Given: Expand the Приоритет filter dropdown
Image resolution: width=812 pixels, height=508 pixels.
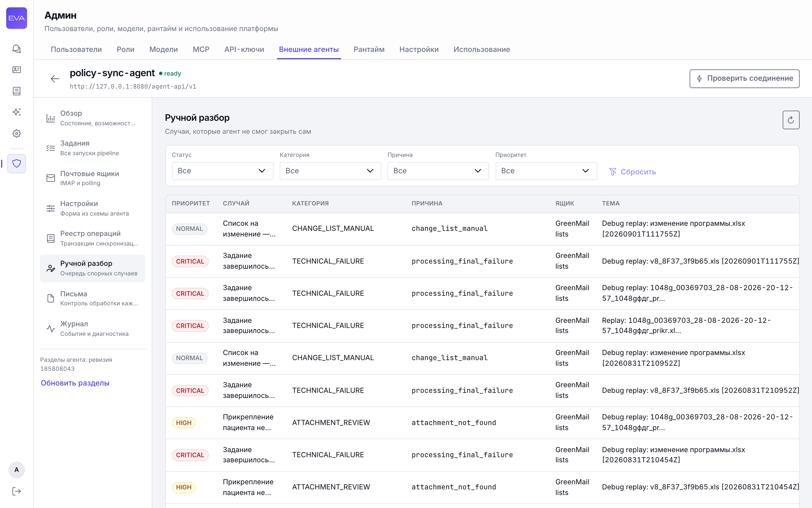Looking at the screenshot, I should (546, 171).
